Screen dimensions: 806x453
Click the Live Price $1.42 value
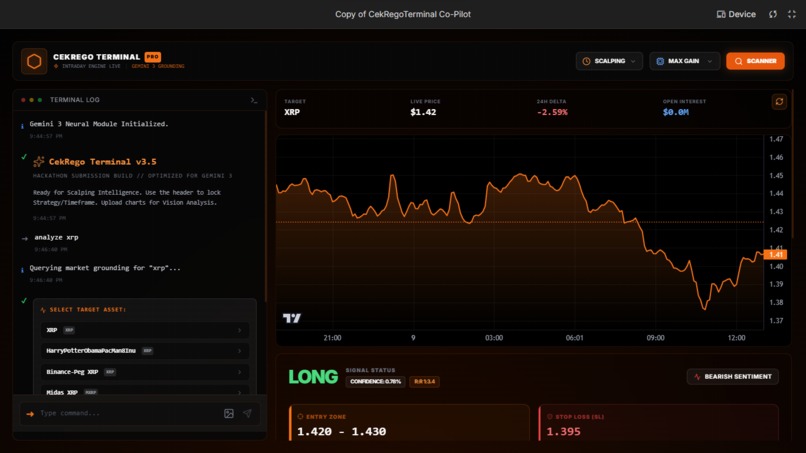pos(423,112)
